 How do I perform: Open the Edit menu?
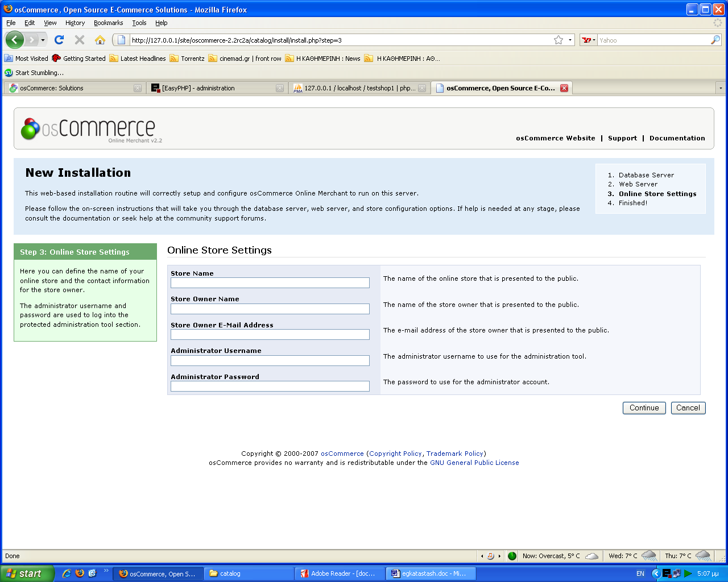pyautogui.click(x=30, y=23)
